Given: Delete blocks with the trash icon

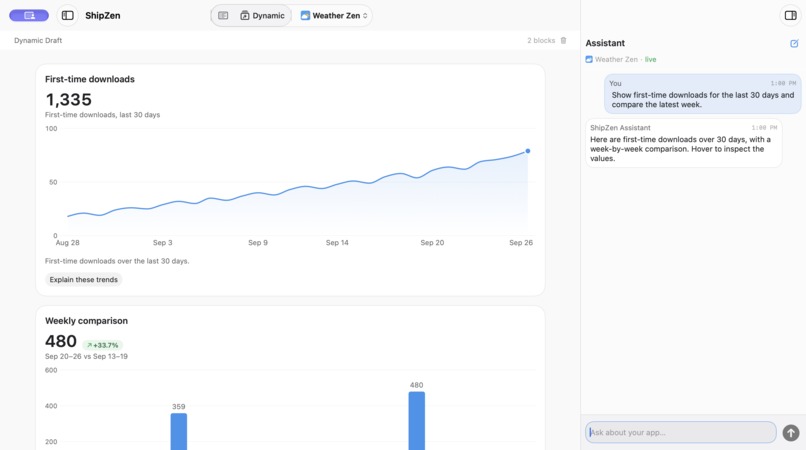Looking at the screenshot, I should coord(563,40).
